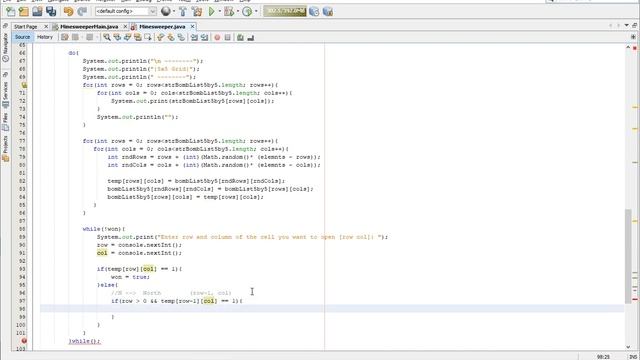Close the MinesweeperMain.java tab
Screen dimensions: 640x360
tap(125, 27)
